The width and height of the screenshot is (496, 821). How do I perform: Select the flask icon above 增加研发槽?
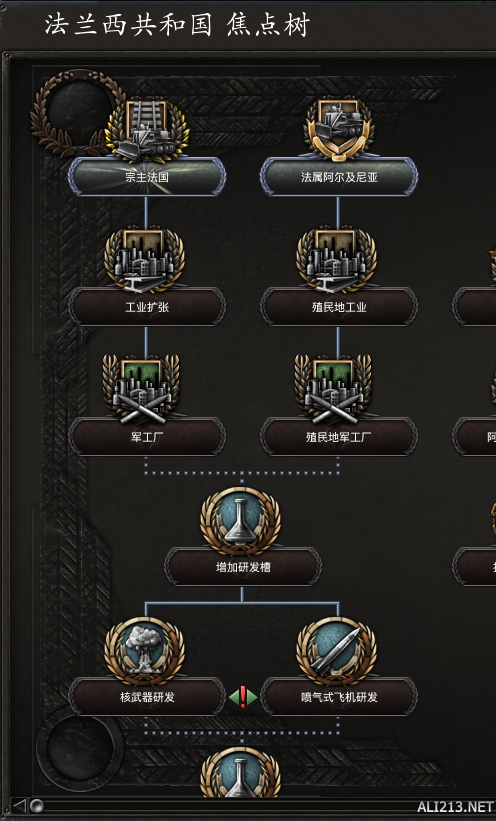240,520
